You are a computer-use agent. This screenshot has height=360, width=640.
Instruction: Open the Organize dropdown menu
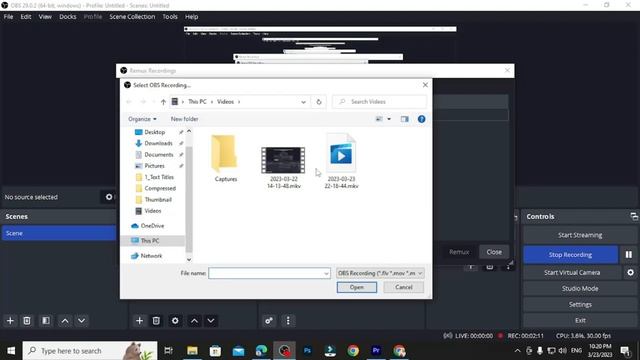coord(142,119)
